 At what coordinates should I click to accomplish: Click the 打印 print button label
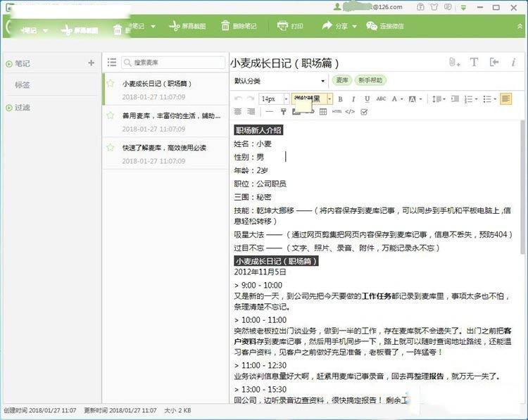(296, 26)
